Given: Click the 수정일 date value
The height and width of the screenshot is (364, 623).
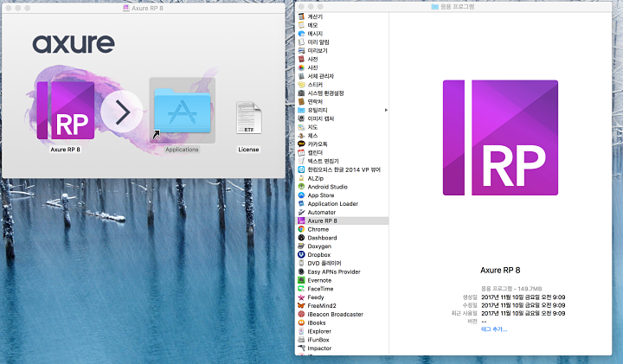Looking at the screenshot, I should [523, 305].
